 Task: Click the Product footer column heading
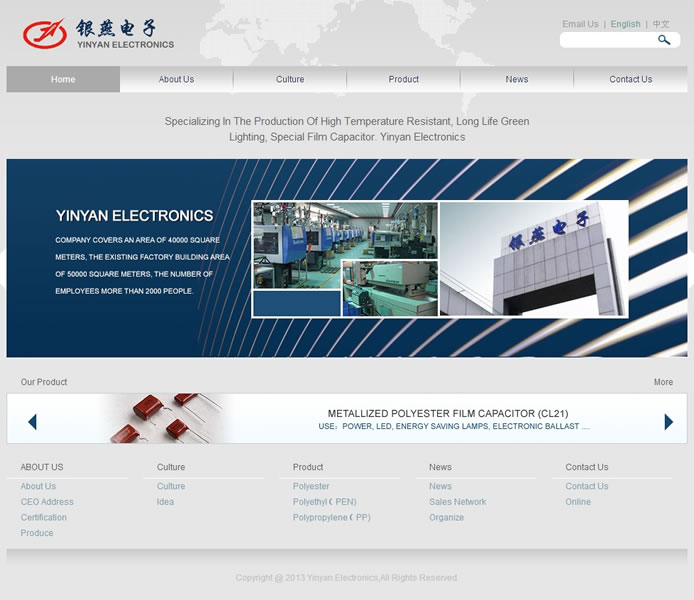click(x=308, y=467)
